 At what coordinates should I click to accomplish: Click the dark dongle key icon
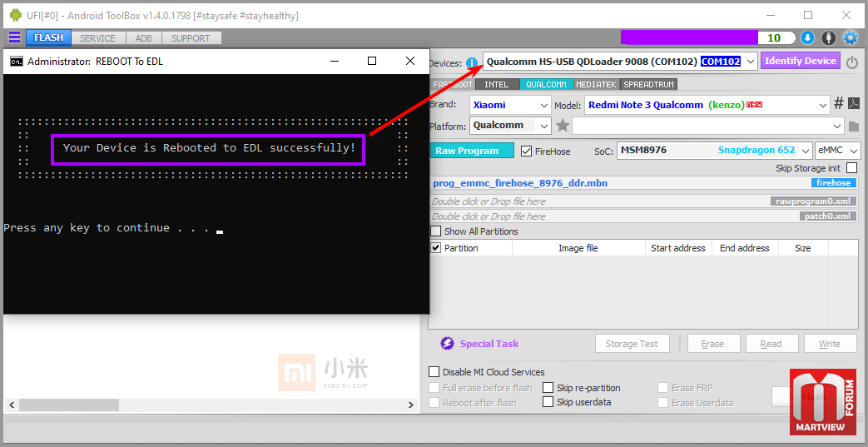[828, 37]
